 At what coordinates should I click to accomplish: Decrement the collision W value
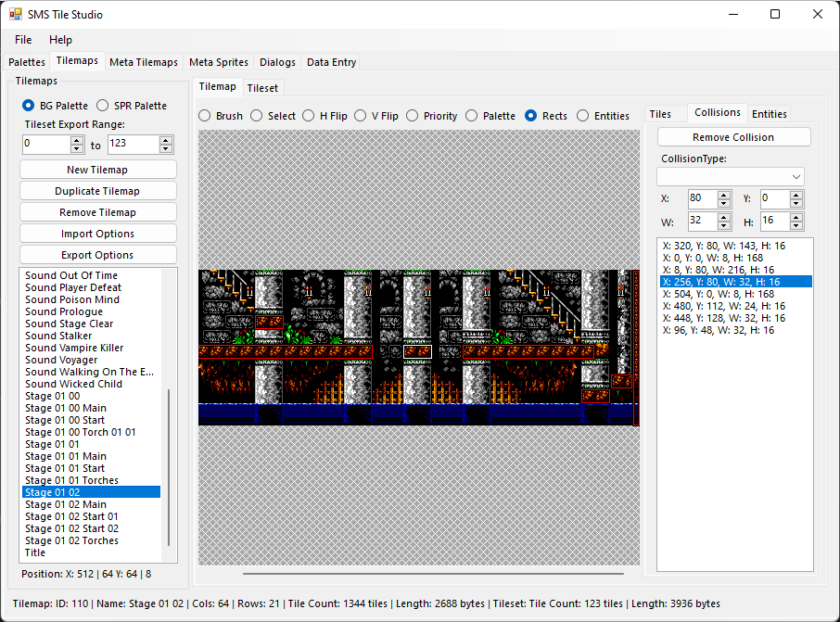(724, 225)
